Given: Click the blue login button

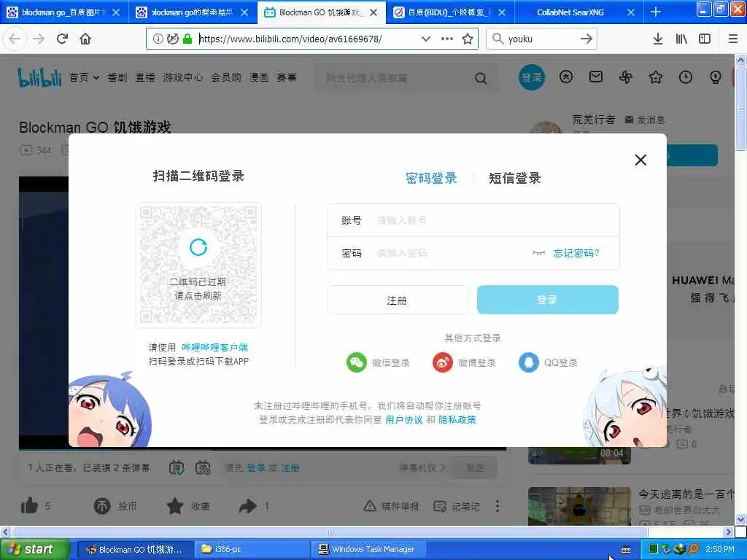Looking at the screenshot, I should [x=547, y=300].
